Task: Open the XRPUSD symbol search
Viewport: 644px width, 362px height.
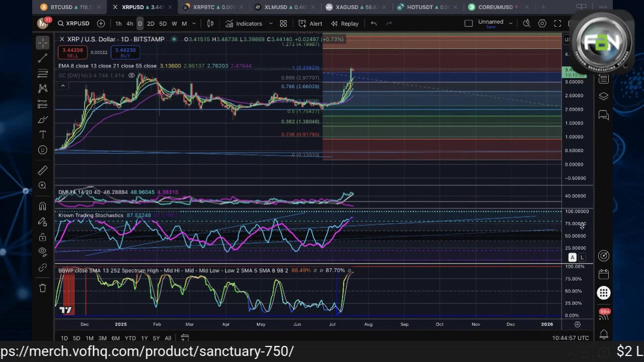Action: coord(73,24)
